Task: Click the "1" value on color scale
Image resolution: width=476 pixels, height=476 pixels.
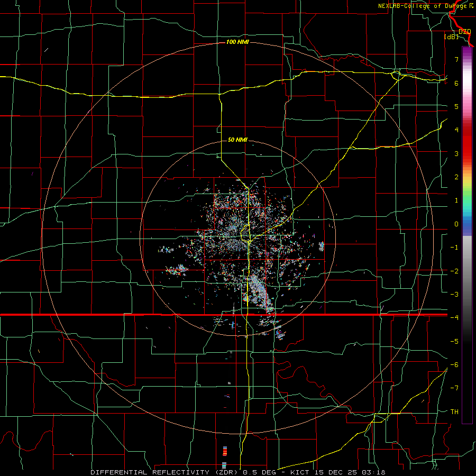Action: pos(456,200)
